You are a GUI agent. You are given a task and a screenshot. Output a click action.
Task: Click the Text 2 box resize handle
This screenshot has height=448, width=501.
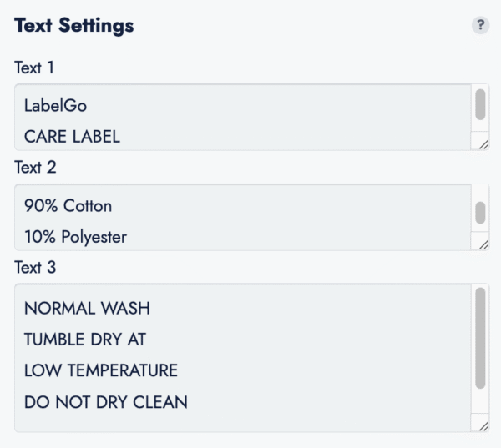[483, 244]
